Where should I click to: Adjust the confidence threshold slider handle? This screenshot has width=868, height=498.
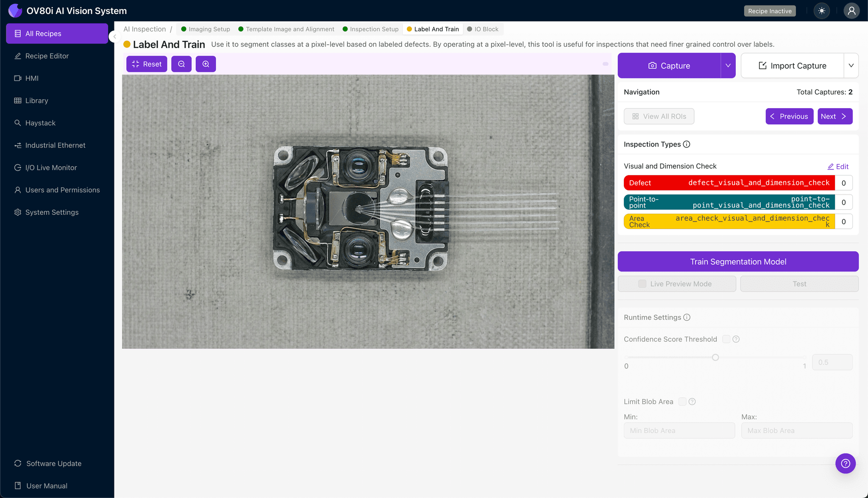point(715,357)
